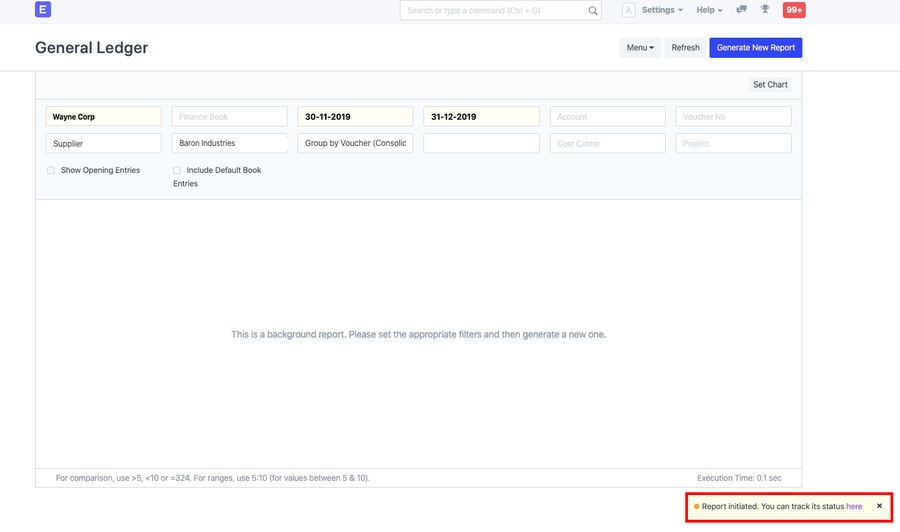Dismiss the report initiated notification

point(879,506)
